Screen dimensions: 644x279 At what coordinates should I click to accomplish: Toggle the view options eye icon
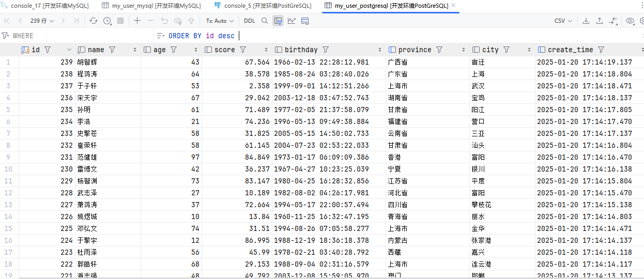[630, 21]
